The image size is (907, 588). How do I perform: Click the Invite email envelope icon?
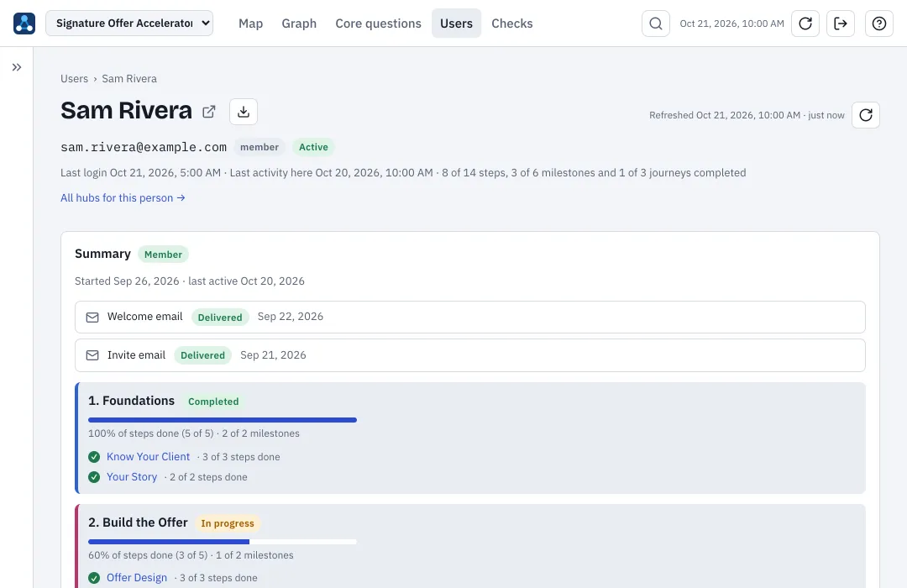pyautogui.click(x=92, y=355)
